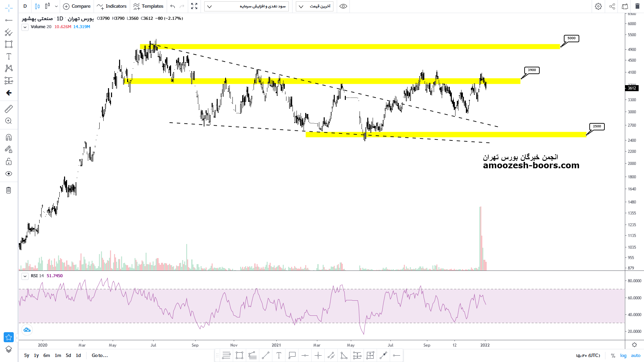Click the undo arrow icon
This screenshot has height=362, width=644.
click(172, 6)
